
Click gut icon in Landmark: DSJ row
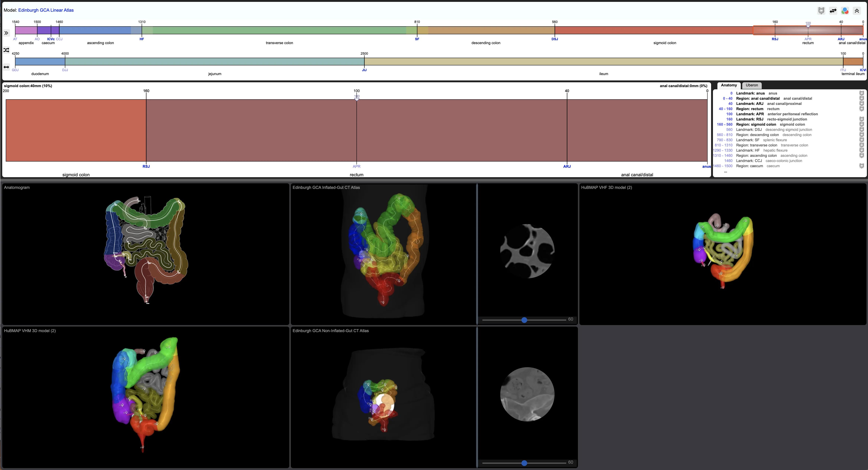(x=862, y=130)
